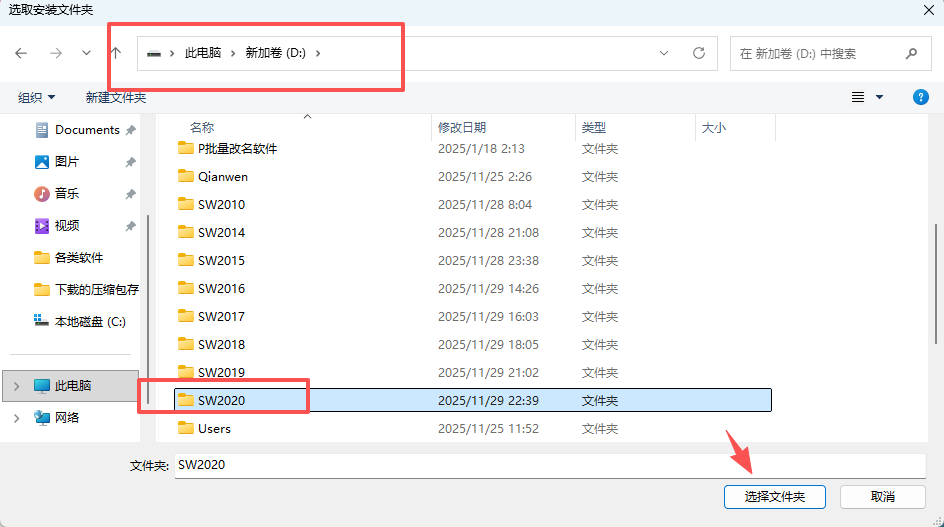Expand the 网络 tree node

[x=16, y=417]
